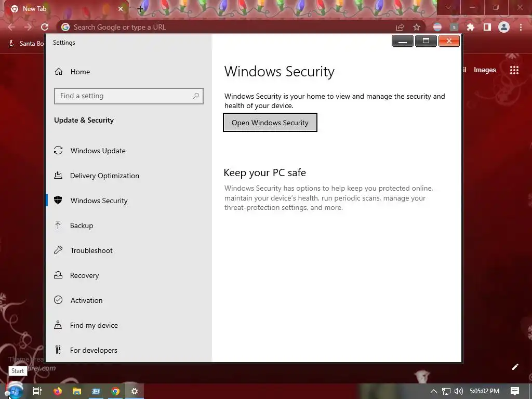
Task: Click the Chrome back arrow
Action: coord(11,27)
